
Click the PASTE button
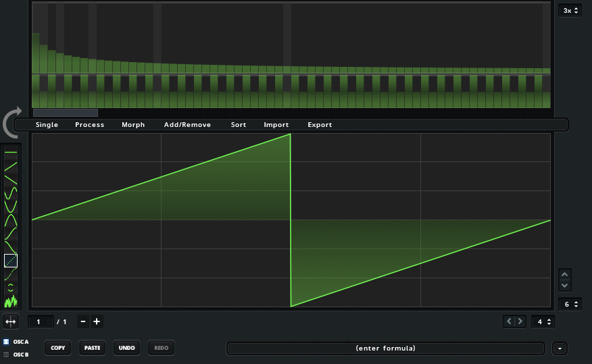(x=92, y=348)
